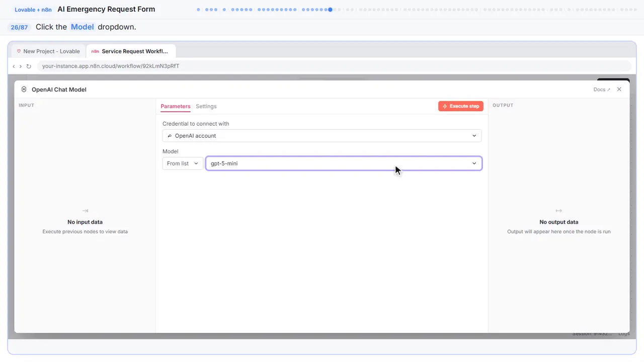644x362 pixels.
Task: Click the OpenAI Chat Model node icon
Action: 24,89
